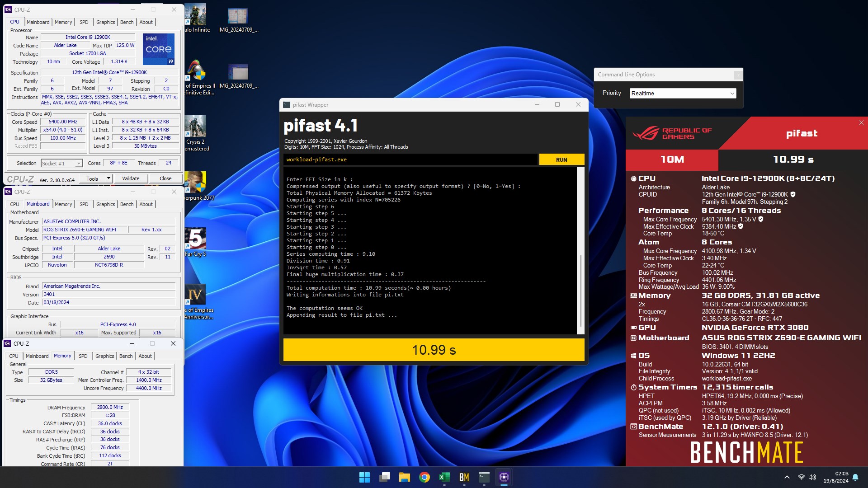The image size is (868, 488).
Task: Open the Socket #1 selection dropdown
Action: (x=61, y=164)
